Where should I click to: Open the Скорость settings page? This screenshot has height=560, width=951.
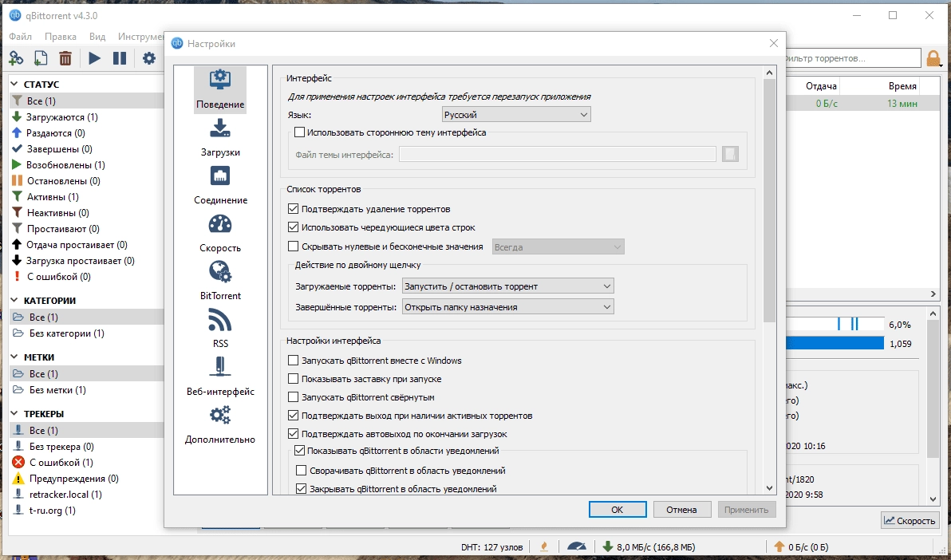point(220,234)
